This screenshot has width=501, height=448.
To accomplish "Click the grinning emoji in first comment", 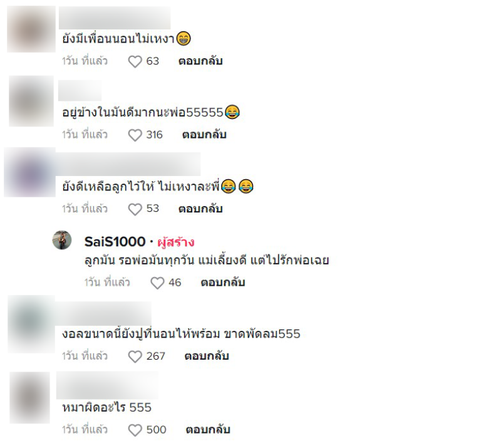I will pyautogui.click(x=183, y=39).
